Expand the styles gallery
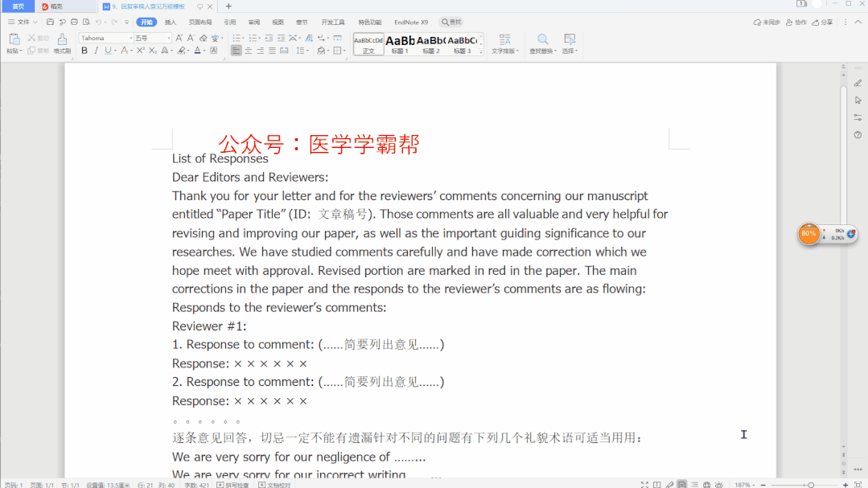 point(480,52)
